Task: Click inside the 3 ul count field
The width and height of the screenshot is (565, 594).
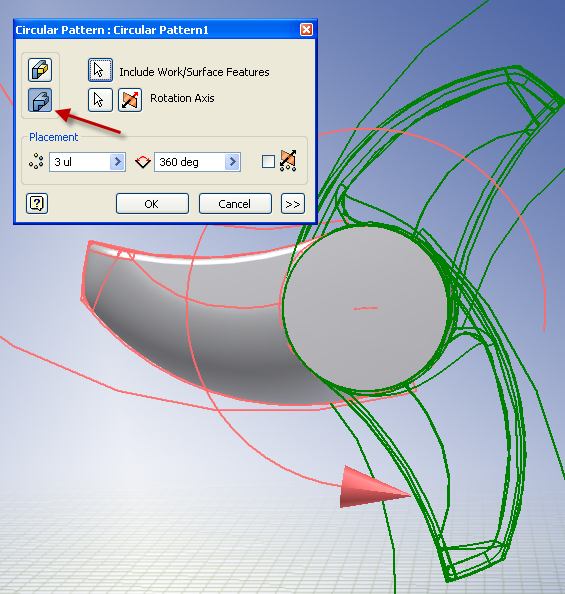Action: [80, 162]
